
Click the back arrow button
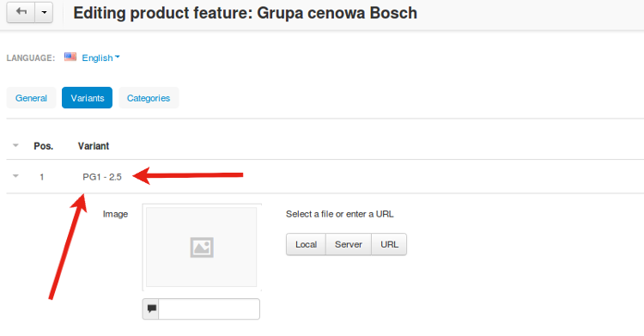point(21,12)
